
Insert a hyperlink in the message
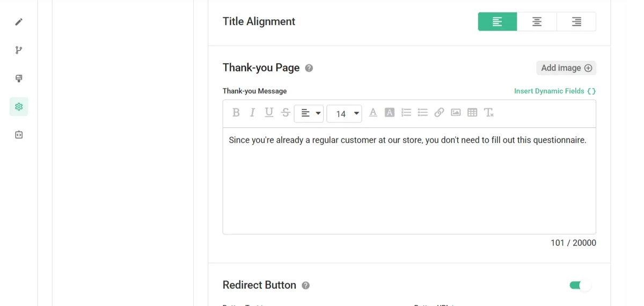[x=439, y=113]
